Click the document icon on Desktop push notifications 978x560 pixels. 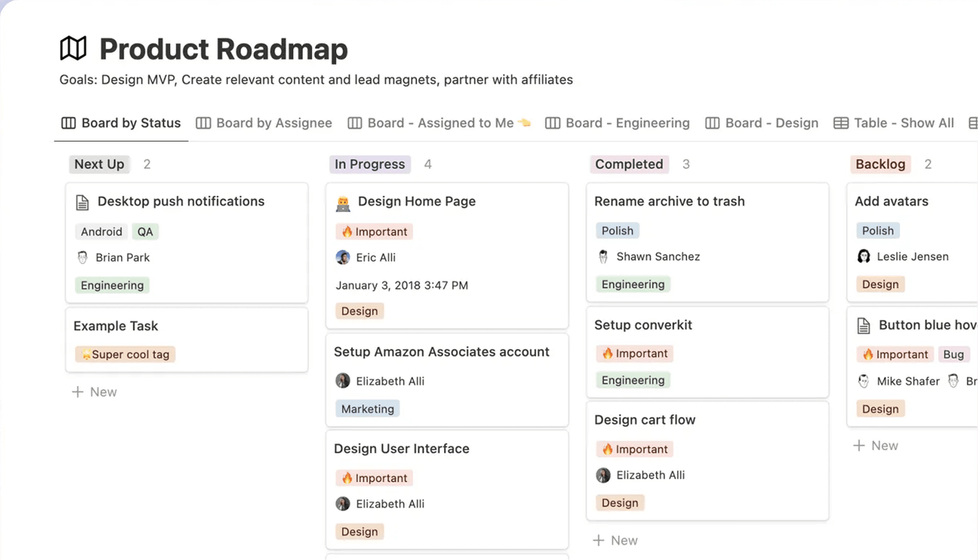[x=82, y=202]
